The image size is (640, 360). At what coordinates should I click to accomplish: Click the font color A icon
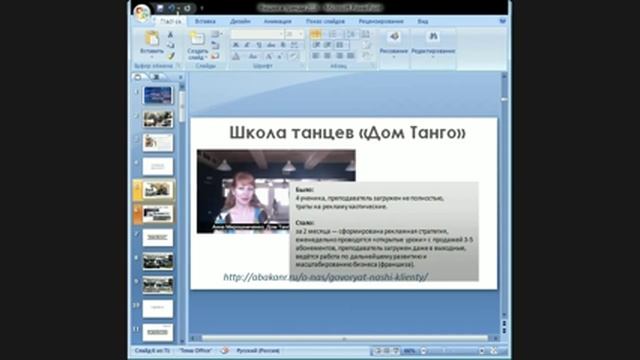pos(236,56)
